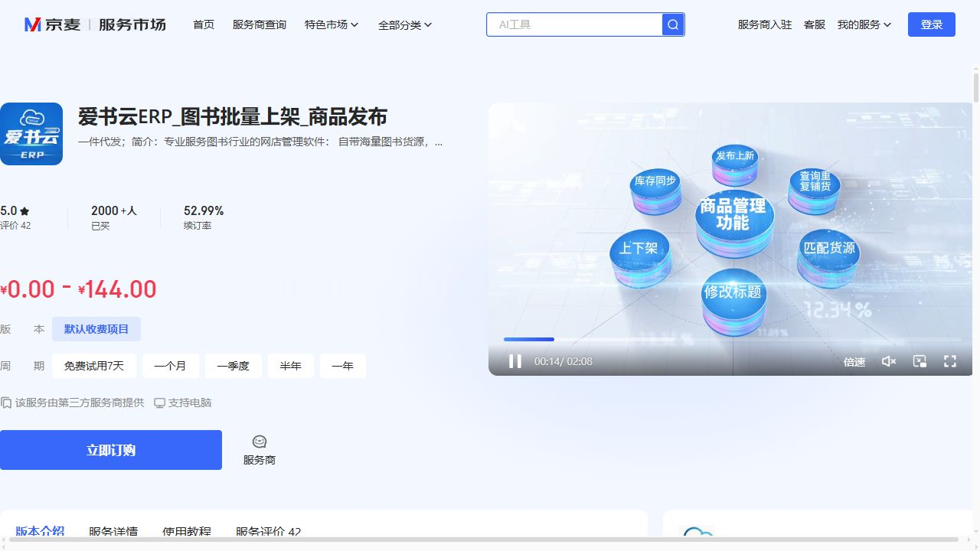Select the 免费试用7天 period

coord(94,366)
